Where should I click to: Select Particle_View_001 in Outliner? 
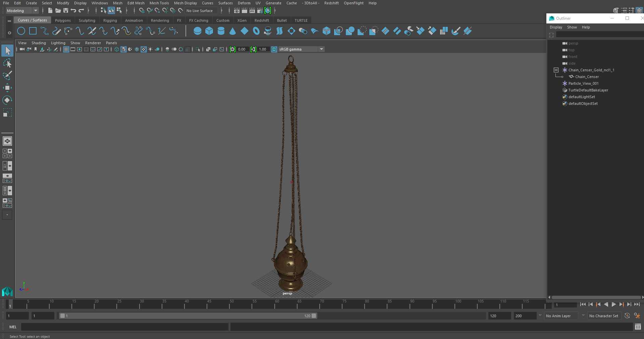pos(583,83)
